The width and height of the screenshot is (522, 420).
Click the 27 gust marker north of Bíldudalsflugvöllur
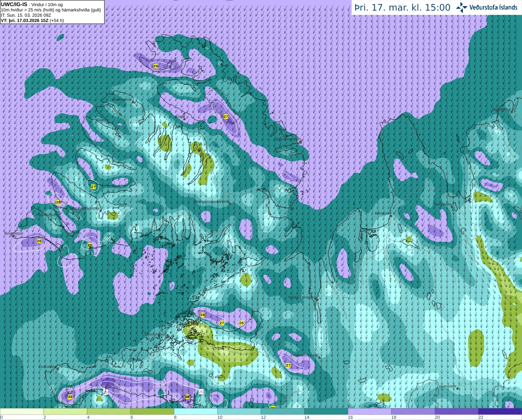(x=93, y=187)
